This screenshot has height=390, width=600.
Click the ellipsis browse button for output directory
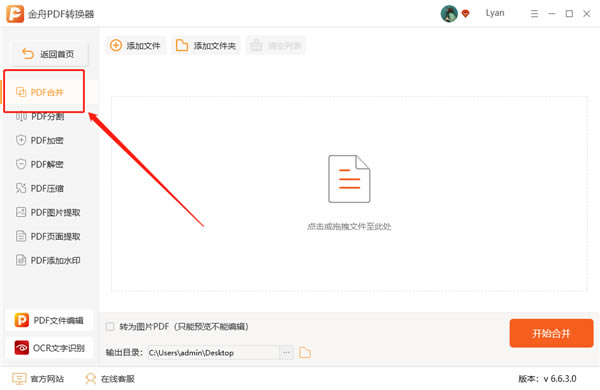286,352
